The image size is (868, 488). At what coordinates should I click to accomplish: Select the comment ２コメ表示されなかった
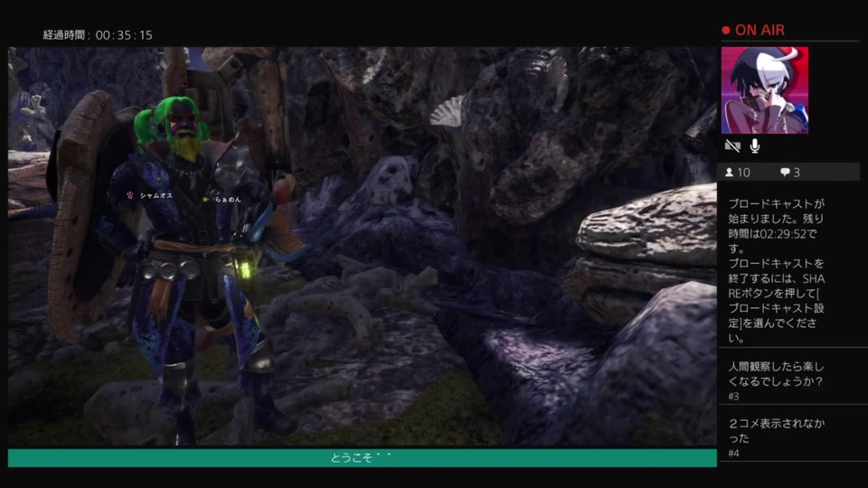point(776,430)
